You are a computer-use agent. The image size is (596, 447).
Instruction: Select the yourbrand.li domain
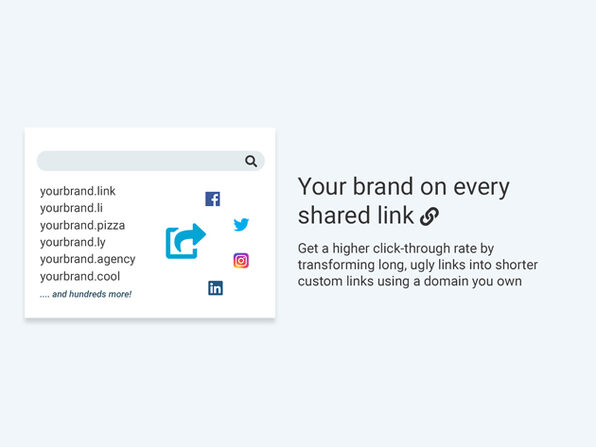pyautogui.click(x=71, y=208)
